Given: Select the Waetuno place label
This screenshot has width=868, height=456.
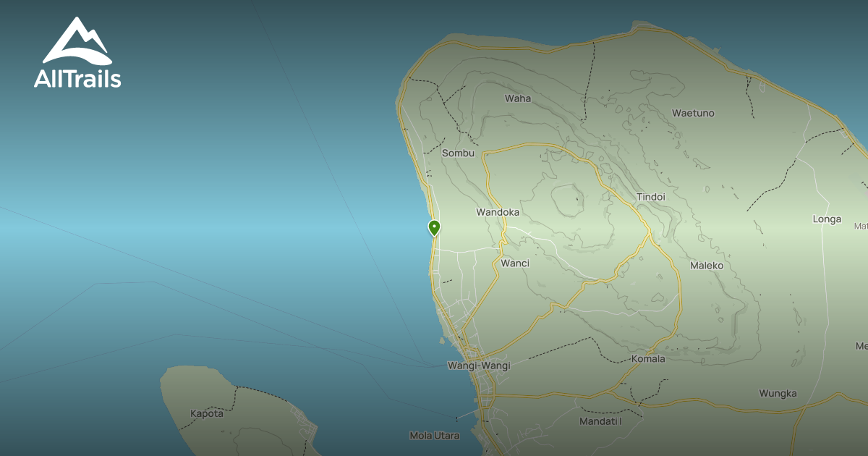Looking at the screenshot, I should [693, 113].
